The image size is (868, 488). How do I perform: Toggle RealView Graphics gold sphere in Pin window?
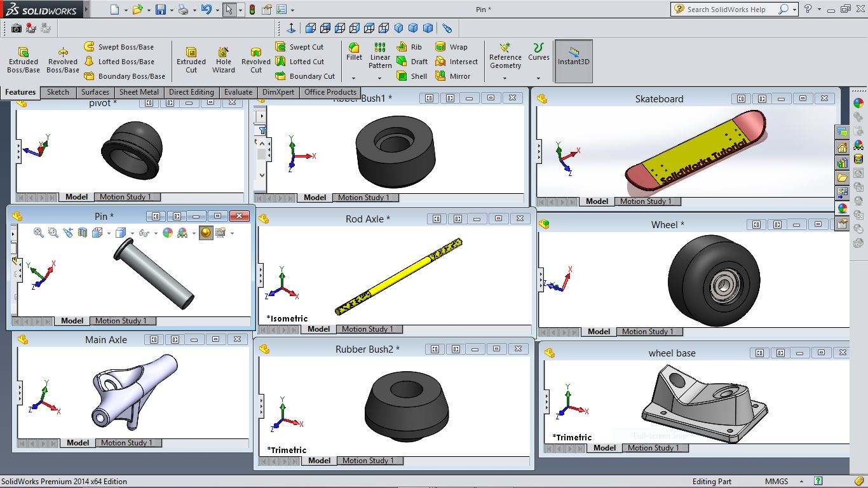point(206,233)
